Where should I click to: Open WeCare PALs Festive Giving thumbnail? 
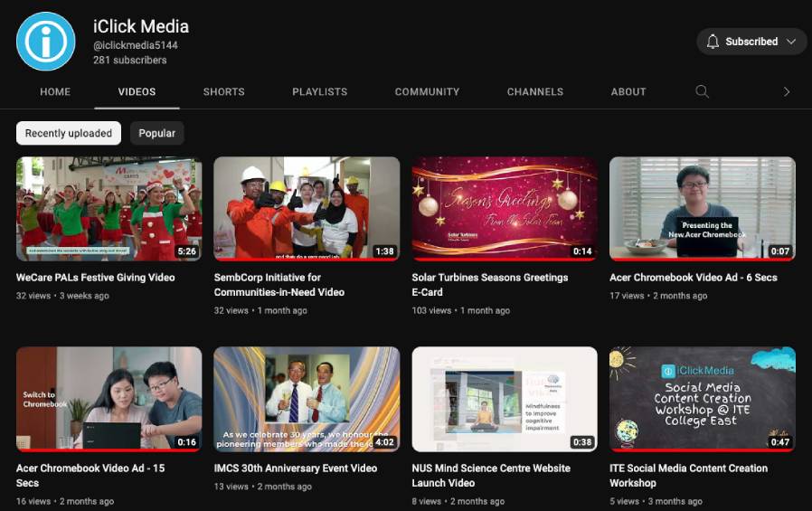[x=109, y=209]
